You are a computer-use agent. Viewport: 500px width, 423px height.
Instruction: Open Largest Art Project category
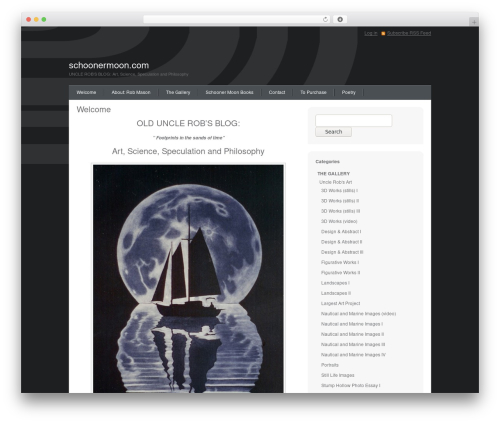pyautogui.click(x=340, y=303)
